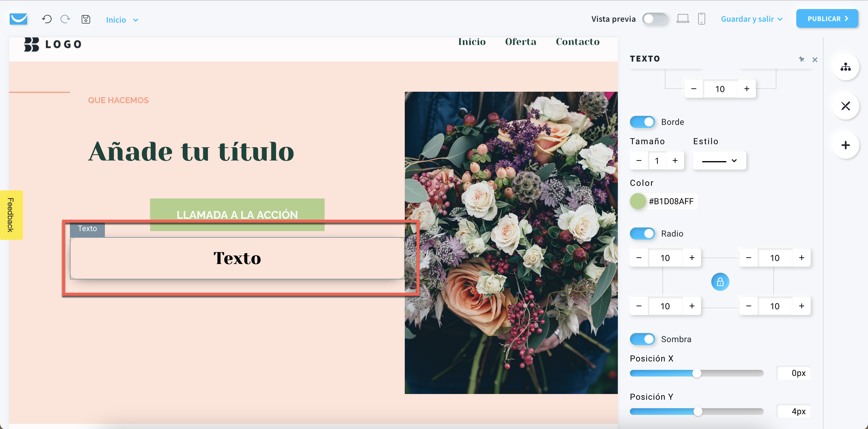Image resolution: width=868 pixels, height=429 pixels.
Task: Select the Añade tu título heading
Action: [191, 151]
